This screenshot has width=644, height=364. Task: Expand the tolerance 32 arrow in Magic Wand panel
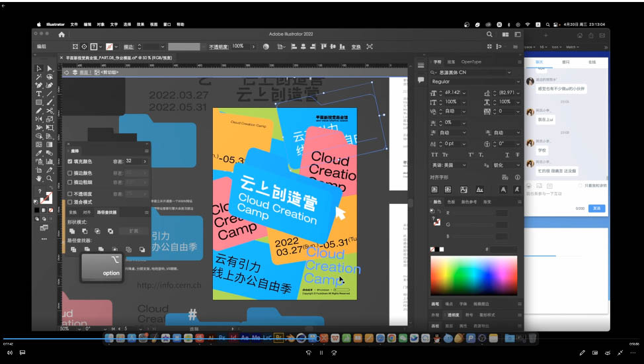(x=145, y=161)
